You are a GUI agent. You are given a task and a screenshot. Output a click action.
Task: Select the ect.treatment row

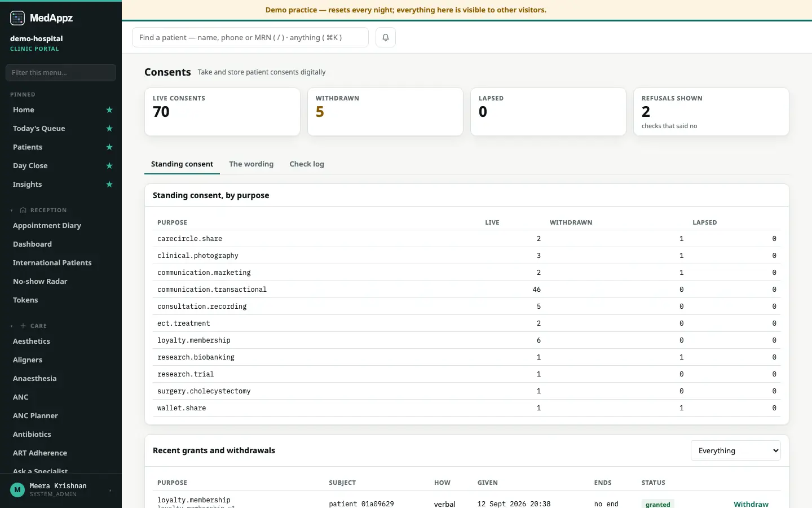(x=467, y=323)
